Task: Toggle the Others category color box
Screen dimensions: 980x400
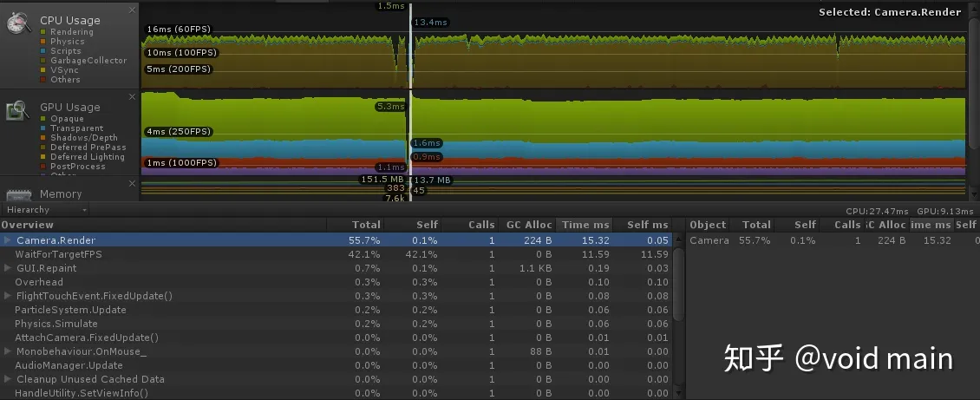Action: pyautogui.click(x=43, y=79)
